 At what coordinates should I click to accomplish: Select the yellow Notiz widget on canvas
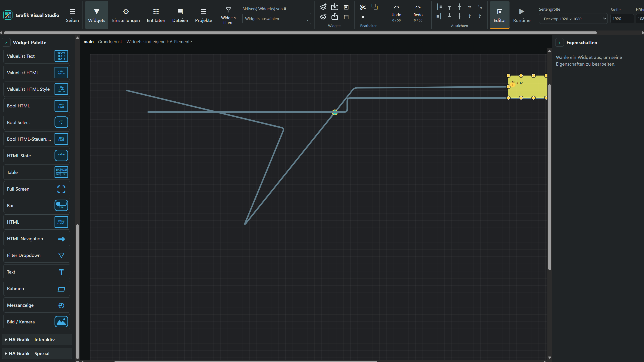pyautogui.click(x=528, y=87)
